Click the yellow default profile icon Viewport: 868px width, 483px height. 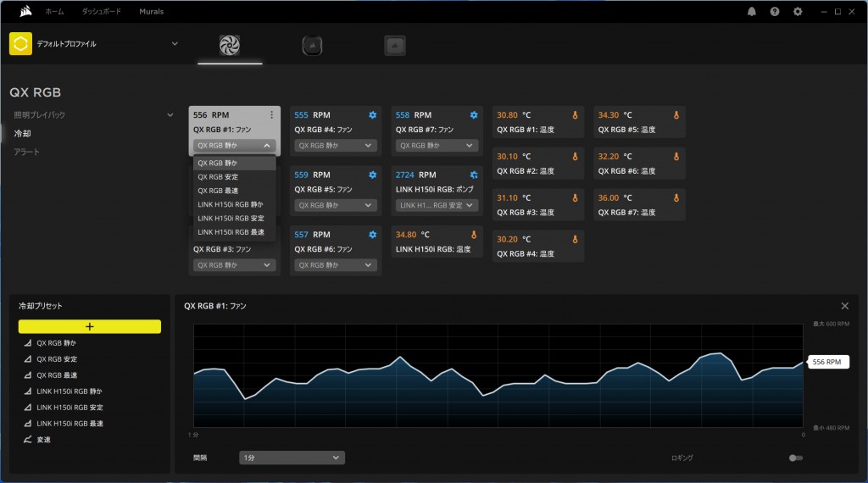(20, 43)
